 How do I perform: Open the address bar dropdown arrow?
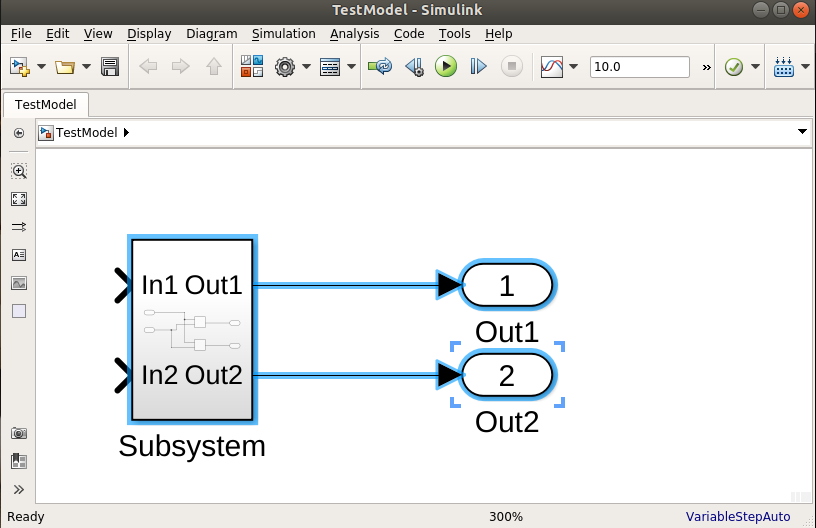point(802,132)
